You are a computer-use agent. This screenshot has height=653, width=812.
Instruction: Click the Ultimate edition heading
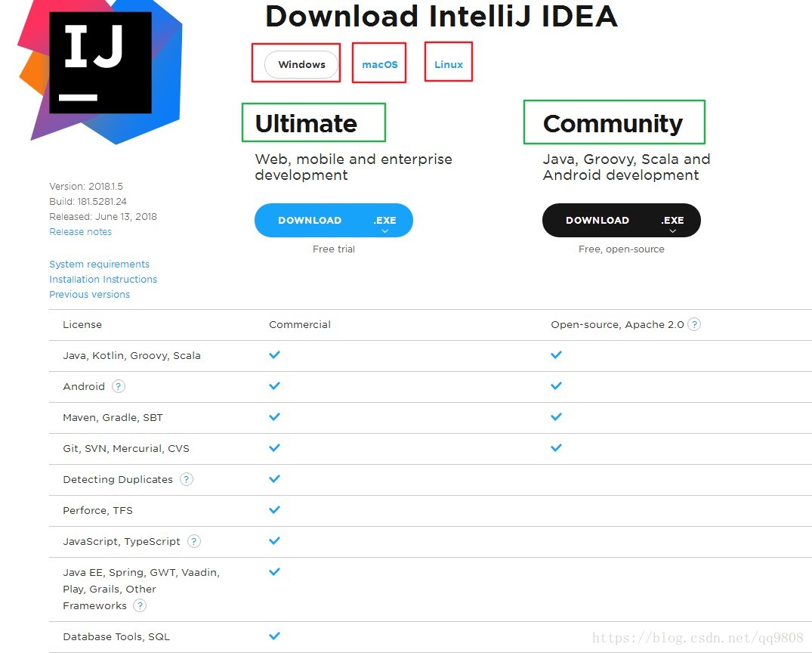click(x=306, y=123)
